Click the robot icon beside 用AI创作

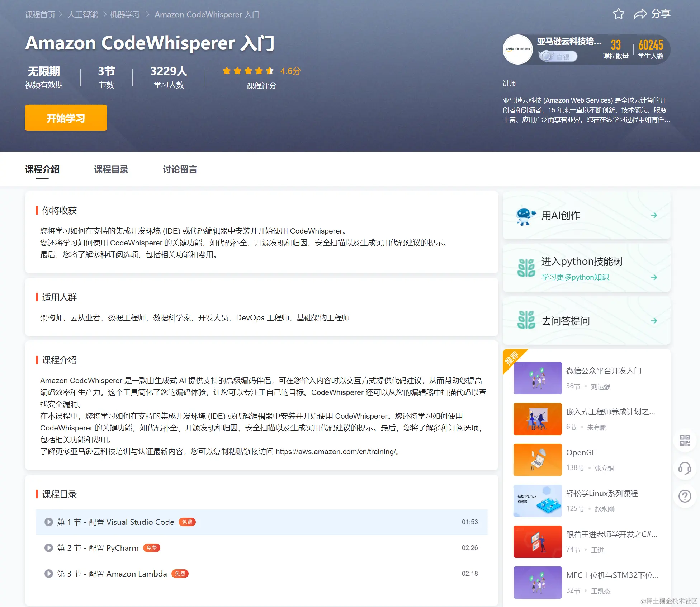coord(525,216)
